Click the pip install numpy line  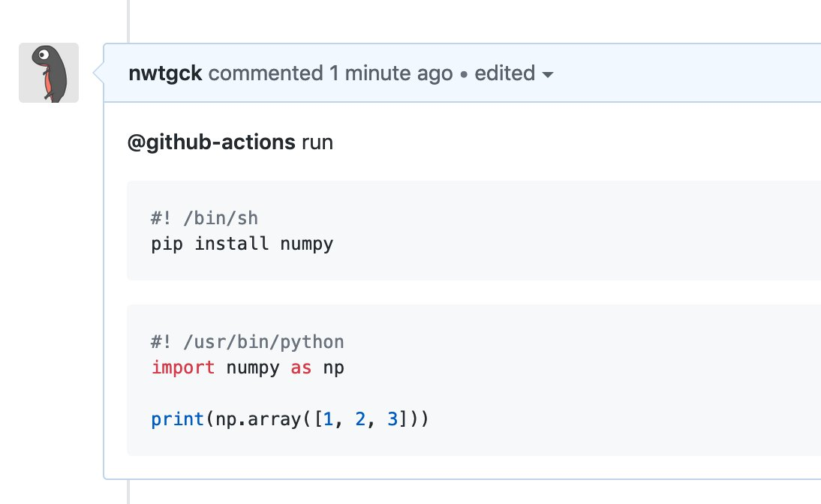click(242, 243)
